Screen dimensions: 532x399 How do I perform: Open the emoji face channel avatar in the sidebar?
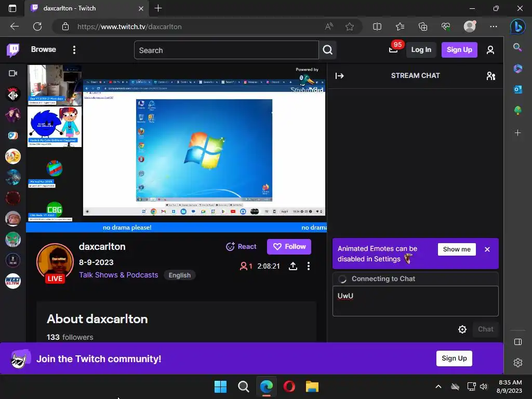pyautogui.click(x=13, y=156)
